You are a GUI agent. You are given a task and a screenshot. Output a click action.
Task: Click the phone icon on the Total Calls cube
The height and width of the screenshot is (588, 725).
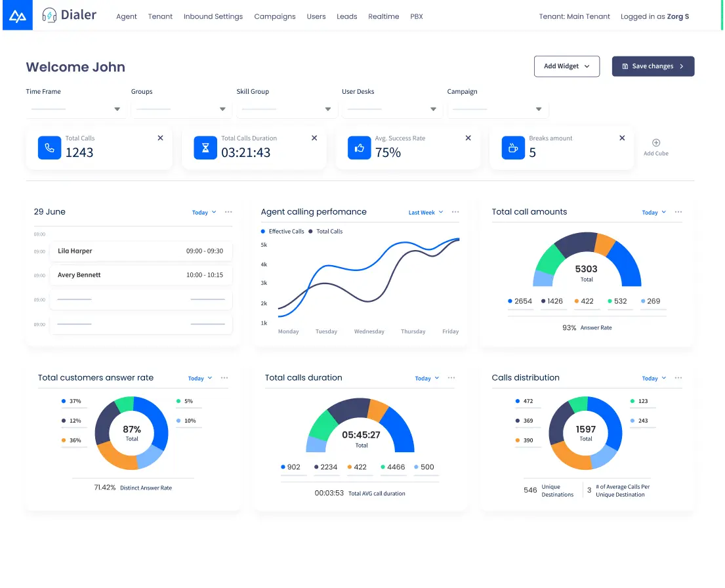point(49,148)
